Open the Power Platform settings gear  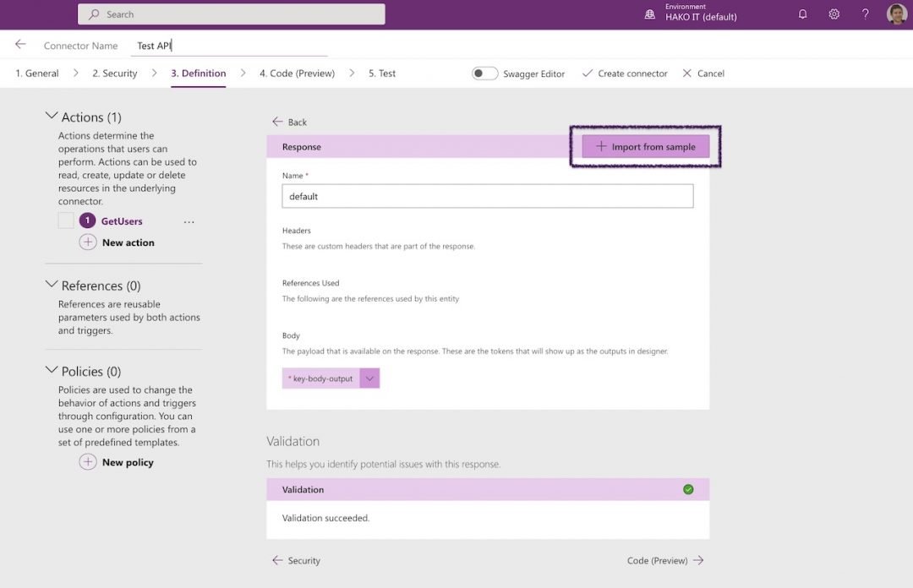click(x=834, y=14)
